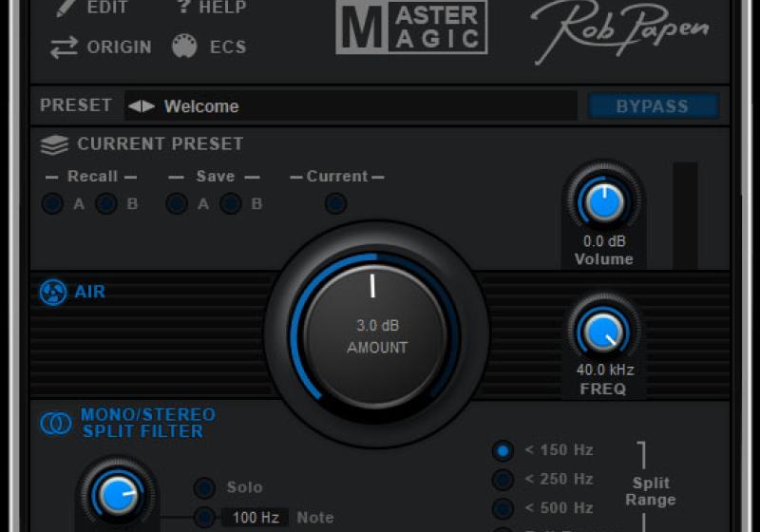This screenshot has height=532, width=760.
Task: Click the Current Preset layers icon
Action: pos(54,144)
